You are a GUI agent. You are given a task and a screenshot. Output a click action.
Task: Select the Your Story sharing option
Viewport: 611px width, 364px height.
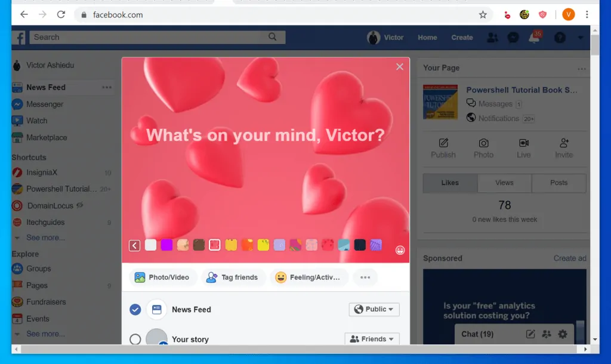click(135, 338)
